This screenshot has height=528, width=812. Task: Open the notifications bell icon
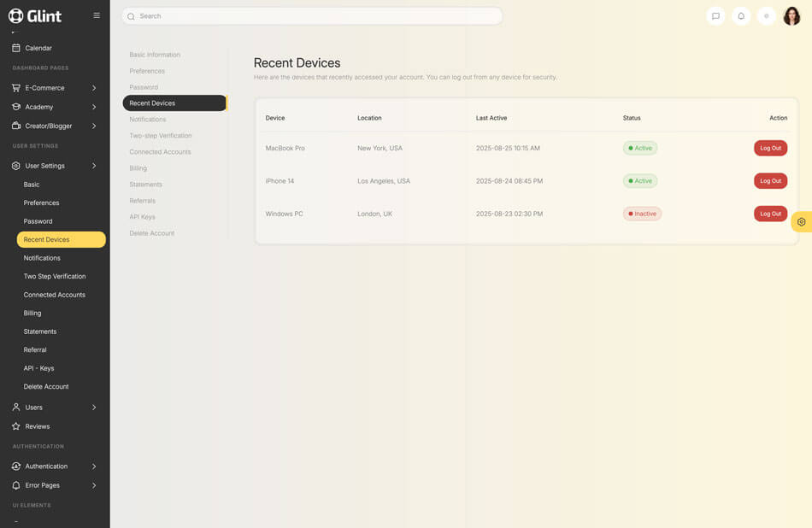(x=741, y=16)
